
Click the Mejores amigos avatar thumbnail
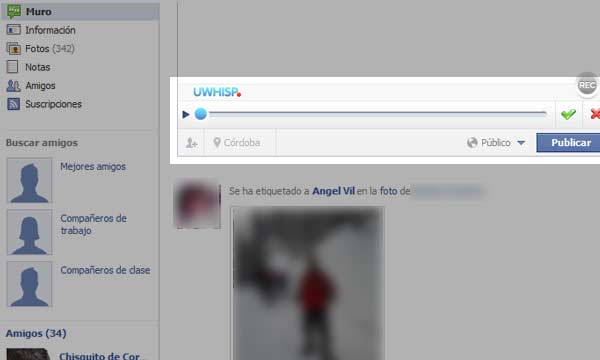tap(29, 180)
